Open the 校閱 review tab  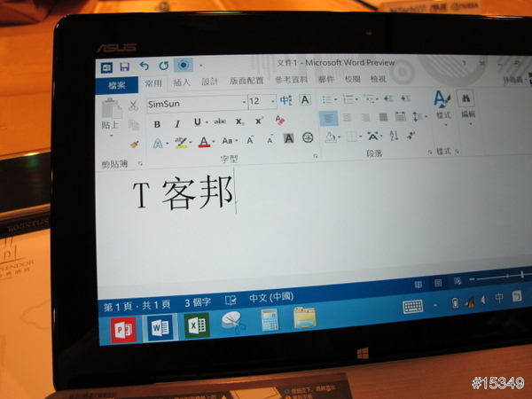point(353,79)
